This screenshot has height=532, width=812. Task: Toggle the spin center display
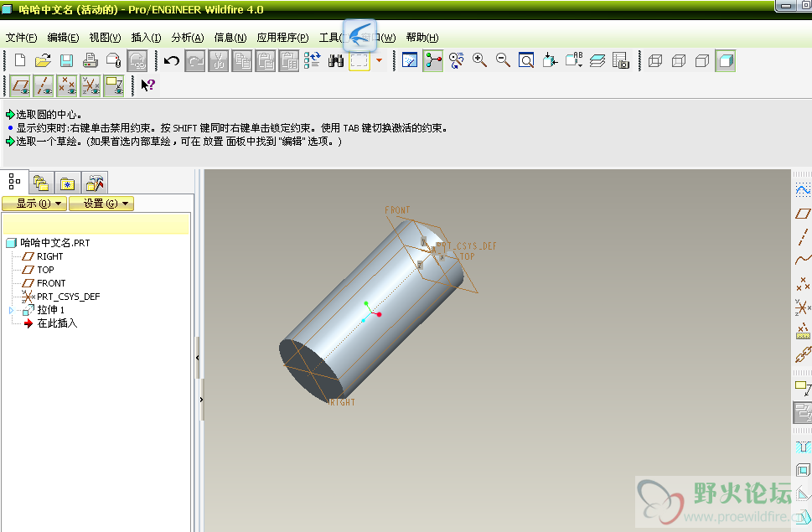point(433,60)
